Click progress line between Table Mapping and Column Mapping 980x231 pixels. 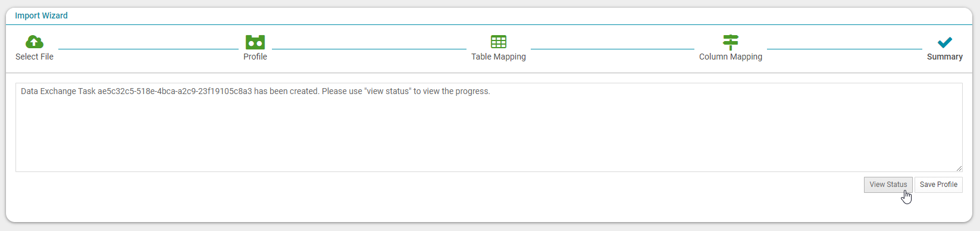[x=612, y=49]
